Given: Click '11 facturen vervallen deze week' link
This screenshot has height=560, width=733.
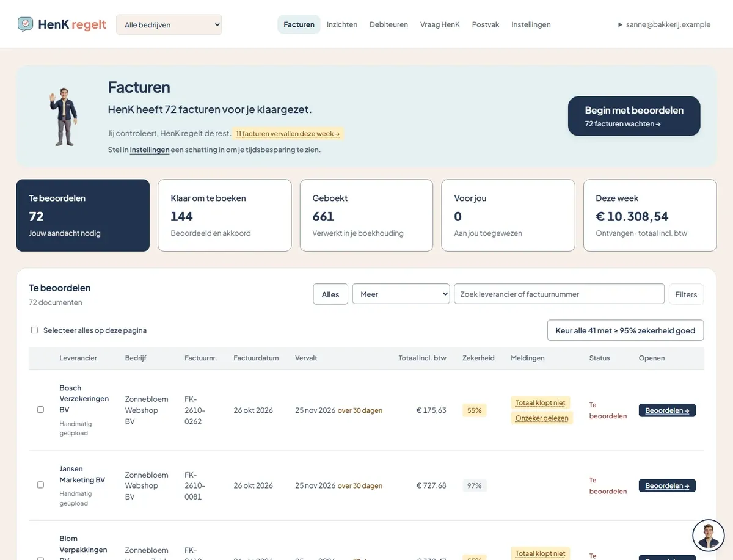Looking at the screenshot, I should pyautogui.click(x=288, y=134).
